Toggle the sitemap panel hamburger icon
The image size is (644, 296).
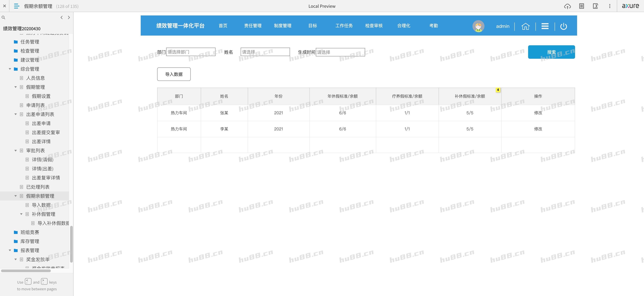16,6
